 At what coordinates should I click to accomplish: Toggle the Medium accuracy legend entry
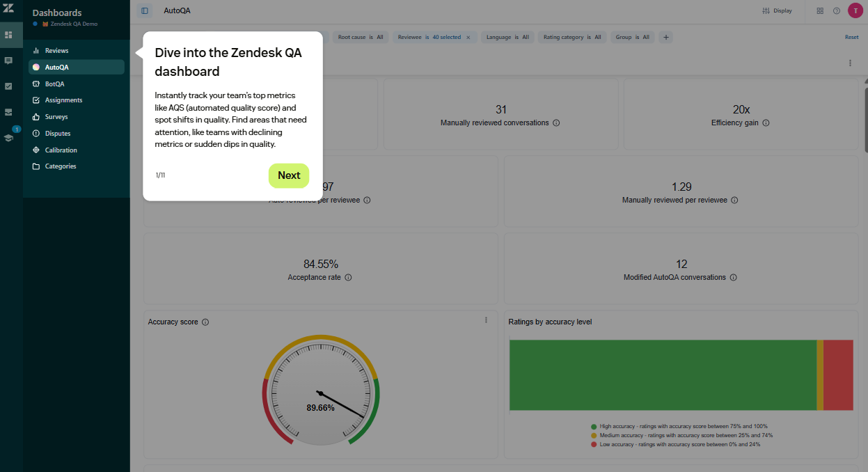coord(681,435)
